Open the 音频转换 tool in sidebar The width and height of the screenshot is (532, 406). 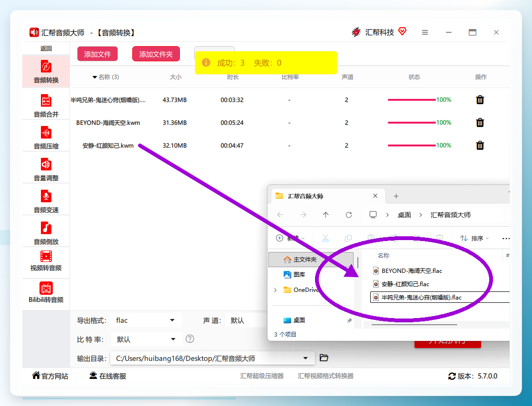point(46,71)
